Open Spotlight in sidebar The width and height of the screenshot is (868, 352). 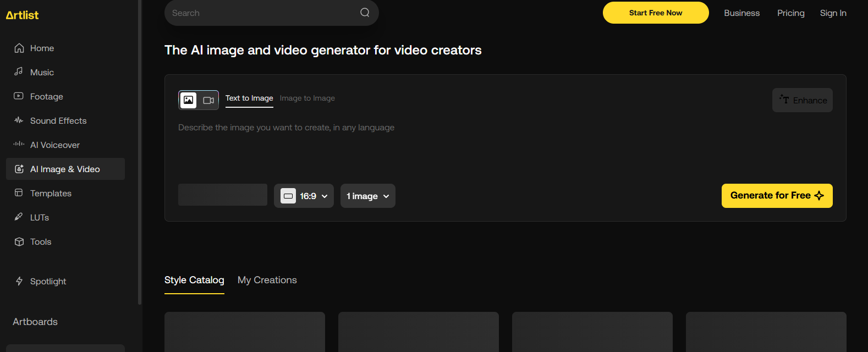point(65,281)
